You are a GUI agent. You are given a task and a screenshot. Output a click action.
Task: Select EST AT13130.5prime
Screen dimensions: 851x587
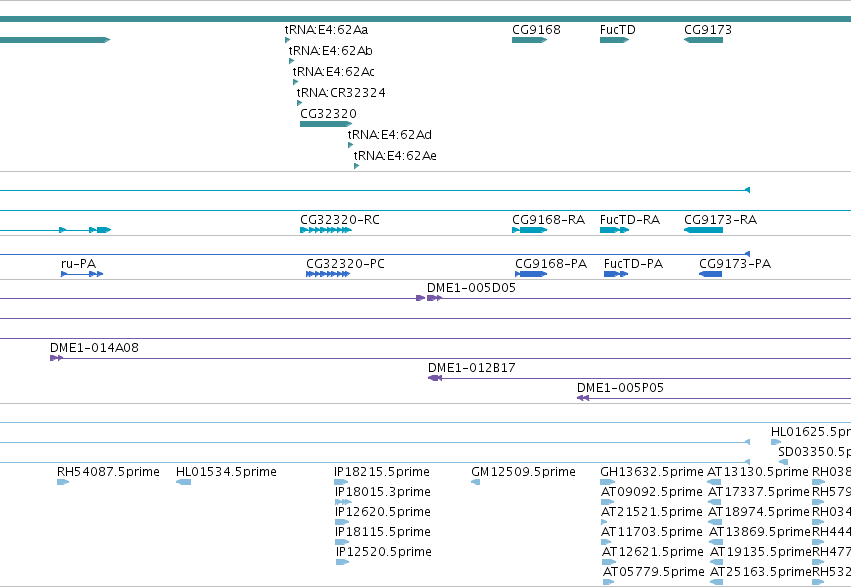(714, 482)
